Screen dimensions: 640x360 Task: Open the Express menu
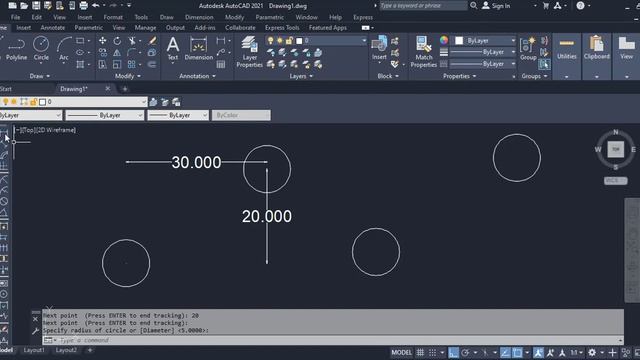tap(363, 17)
